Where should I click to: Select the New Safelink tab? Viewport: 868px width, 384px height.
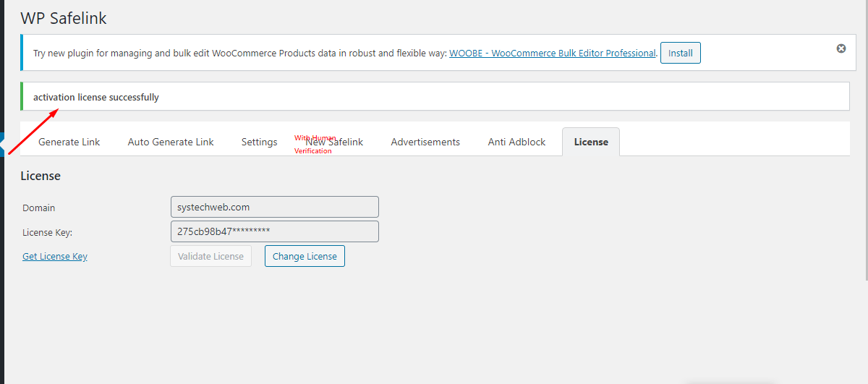[334, 142]
